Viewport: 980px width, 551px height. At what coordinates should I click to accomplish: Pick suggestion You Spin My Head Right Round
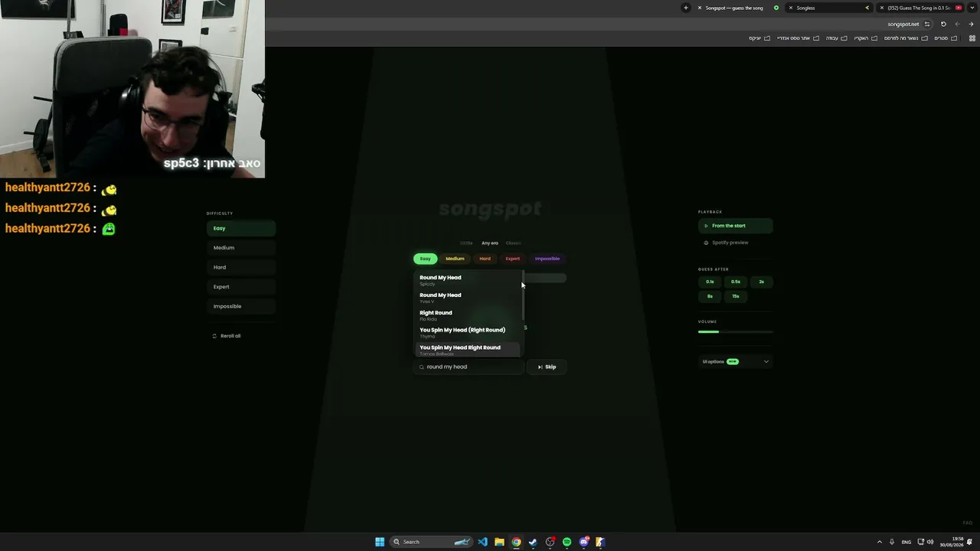point(468,350)
